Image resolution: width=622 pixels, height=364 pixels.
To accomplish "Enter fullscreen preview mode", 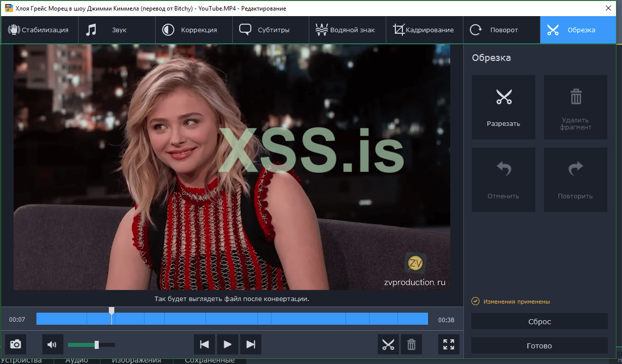I will click(x=449, y=344).
